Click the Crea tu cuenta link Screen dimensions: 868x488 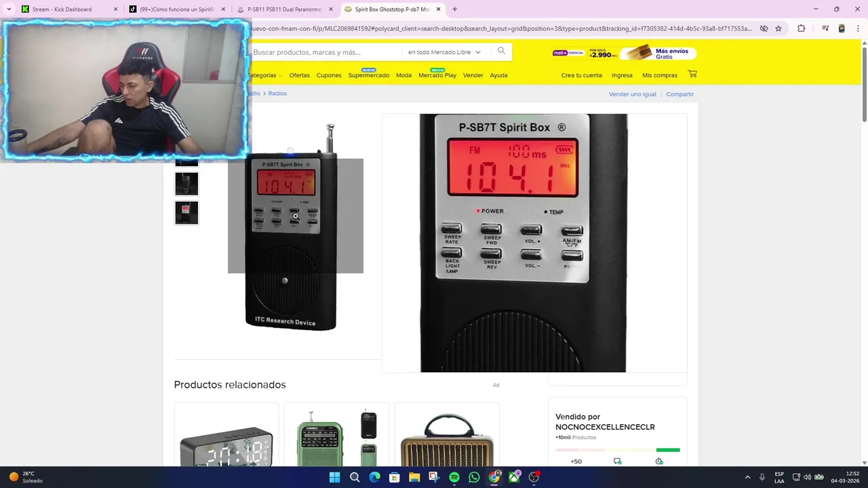[581, 75]
